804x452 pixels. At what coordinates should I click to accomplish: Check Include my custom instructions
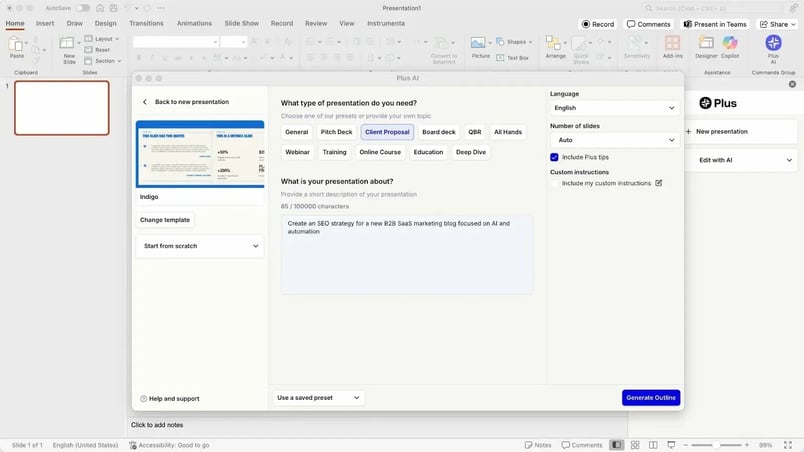(x=554, y=183)
